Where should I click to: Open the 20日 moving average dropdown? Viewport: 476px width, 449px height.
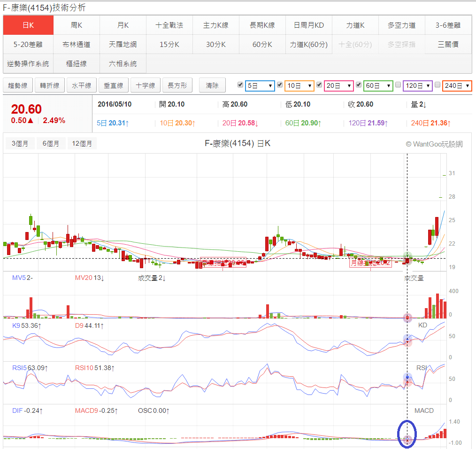tap(338, 86)
